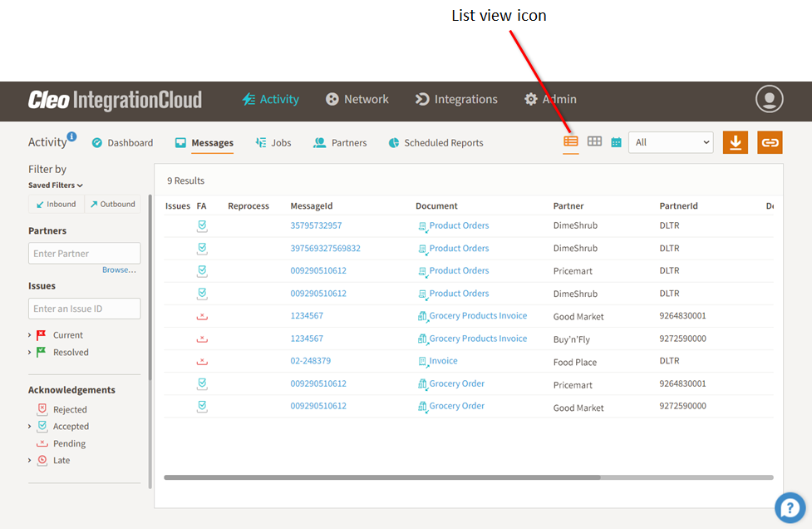Switch to the list view icon
This screenshot has height=529, width=812.
click(571, 141)
